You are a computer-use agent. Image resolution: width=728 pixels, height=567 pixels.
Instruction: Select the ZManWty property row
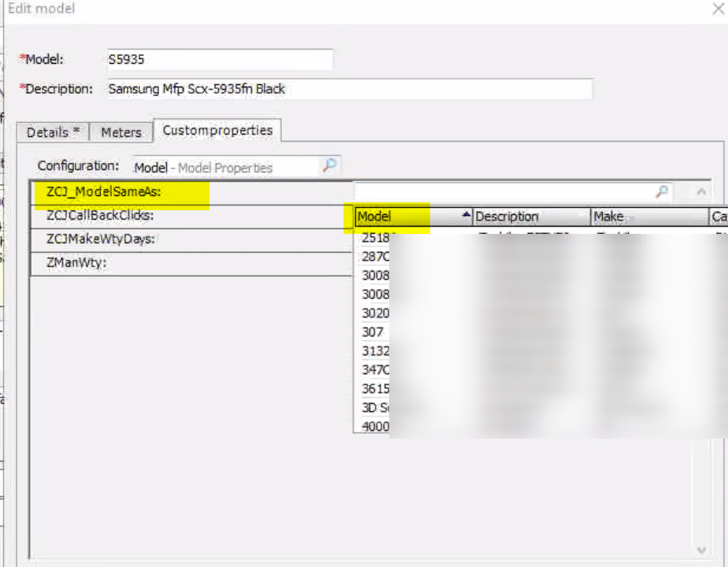coord(191,264)
